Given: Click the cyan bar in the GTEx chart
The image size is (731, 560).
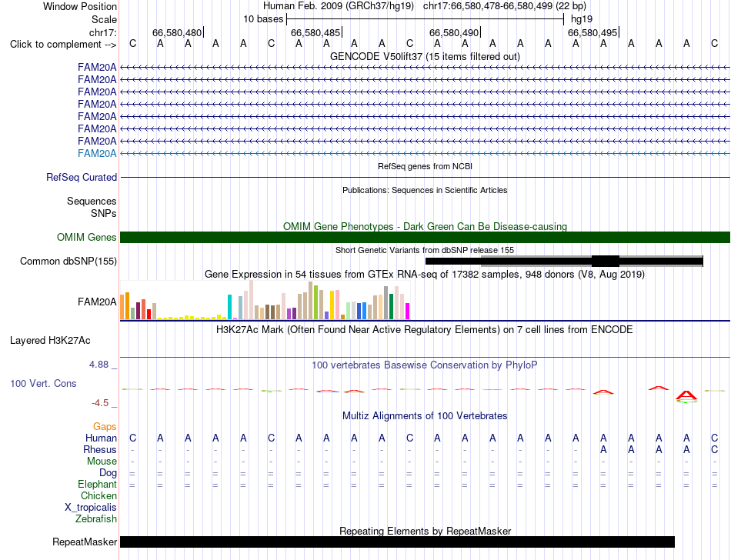Looking at the screenshot, I should pyautogui.click(x=229, y=307).
